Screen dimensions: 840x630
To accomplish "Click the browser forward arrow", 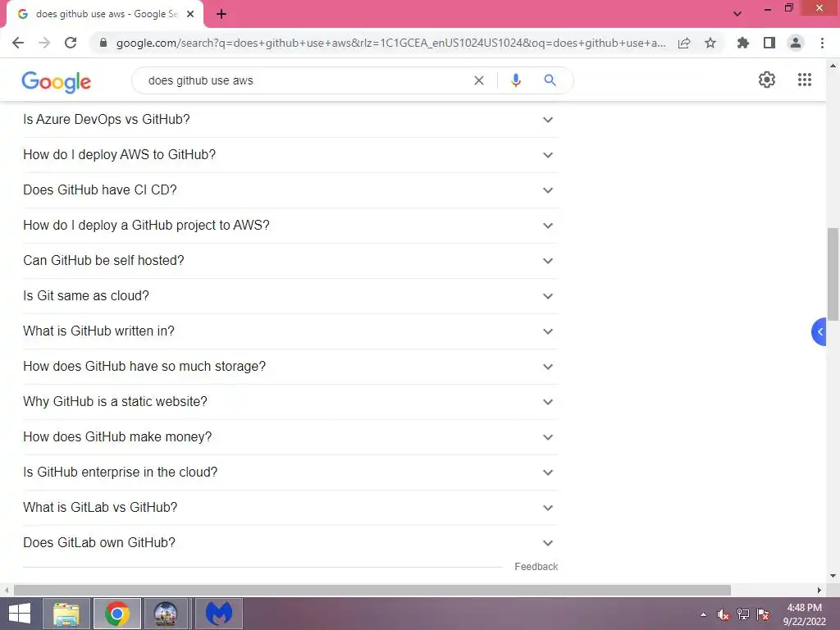I will point(44,43).
